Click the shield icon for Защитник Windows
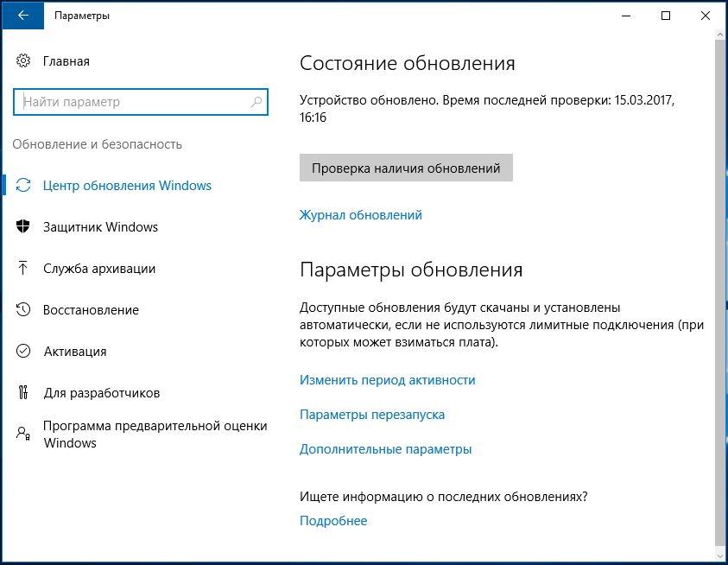This screenshot has height=565, width=728. point(22,226)
